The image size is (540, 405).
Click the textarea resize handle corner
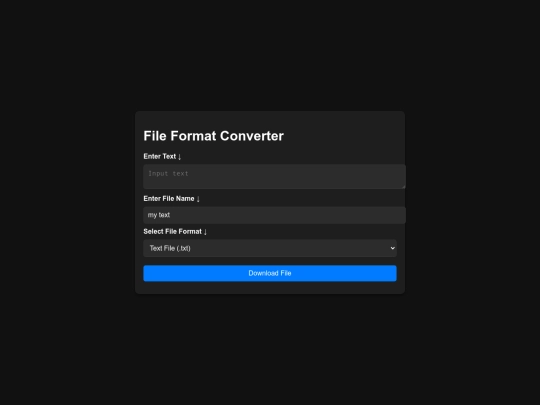coord(403,186)
